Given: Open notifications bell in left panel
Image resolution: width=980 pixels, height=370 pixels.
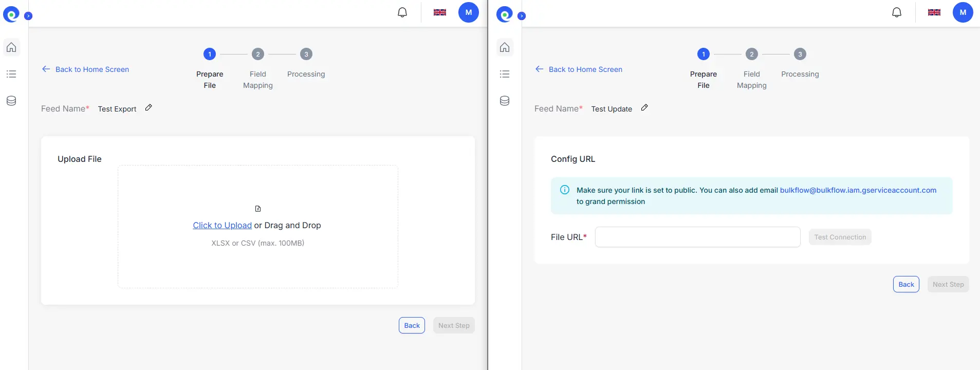Looking at the screenshot, I should (x=402, y=12).
